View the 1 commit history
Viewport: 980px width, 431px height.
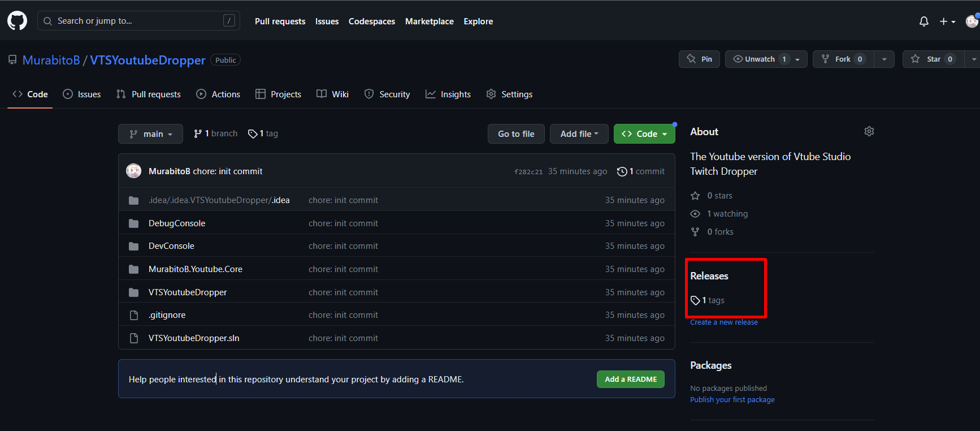pyautogui.click(x=641, y=171)
